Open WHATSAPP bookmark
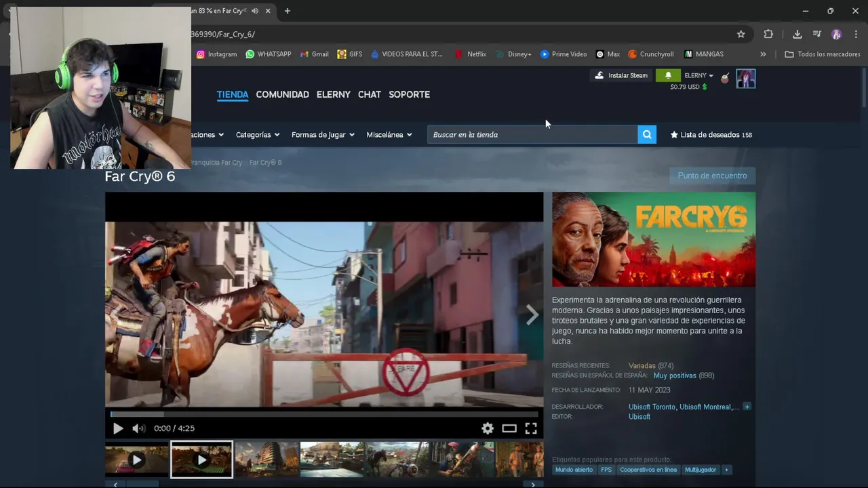 [x=269, y=54]
